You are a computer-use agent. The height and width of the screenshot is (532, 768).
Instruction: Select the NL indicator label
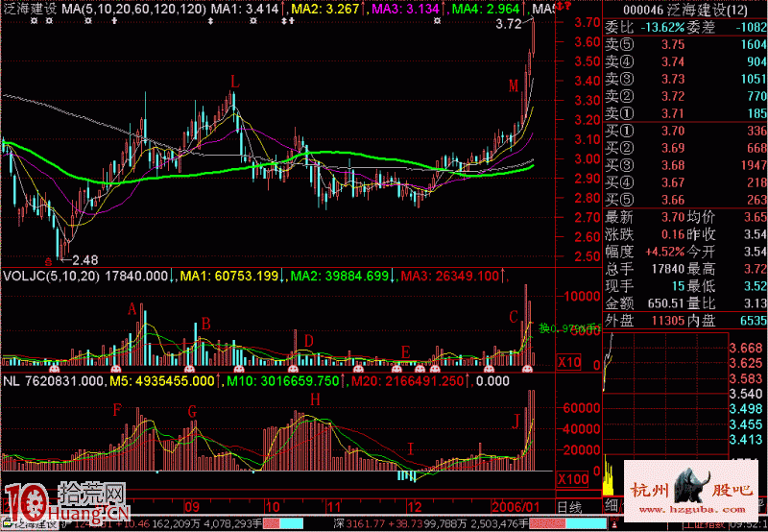pyautogui.click(x=12, y=381)
